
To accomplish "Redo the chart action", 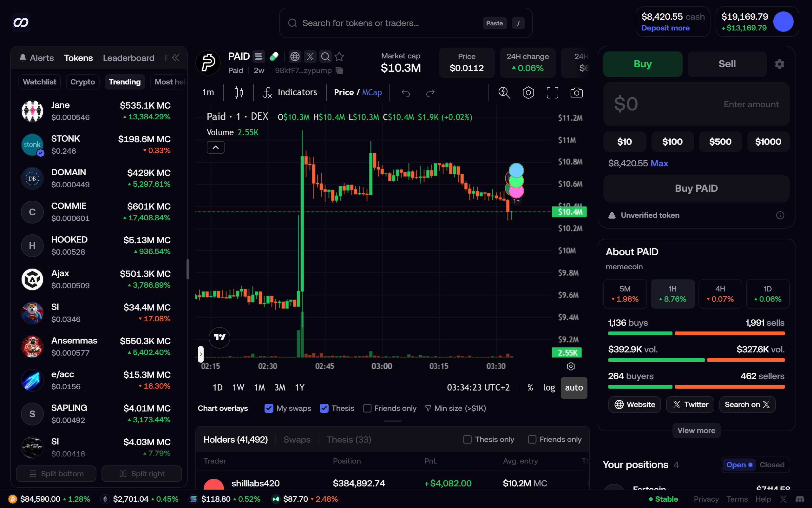I will [x=430, y=93].
